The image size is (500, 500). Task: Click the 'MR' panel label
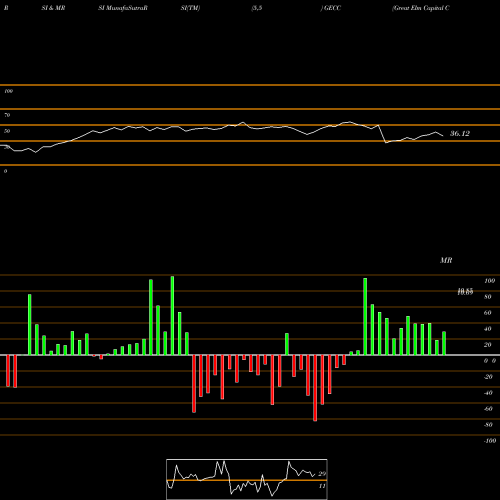coord(446,260)
